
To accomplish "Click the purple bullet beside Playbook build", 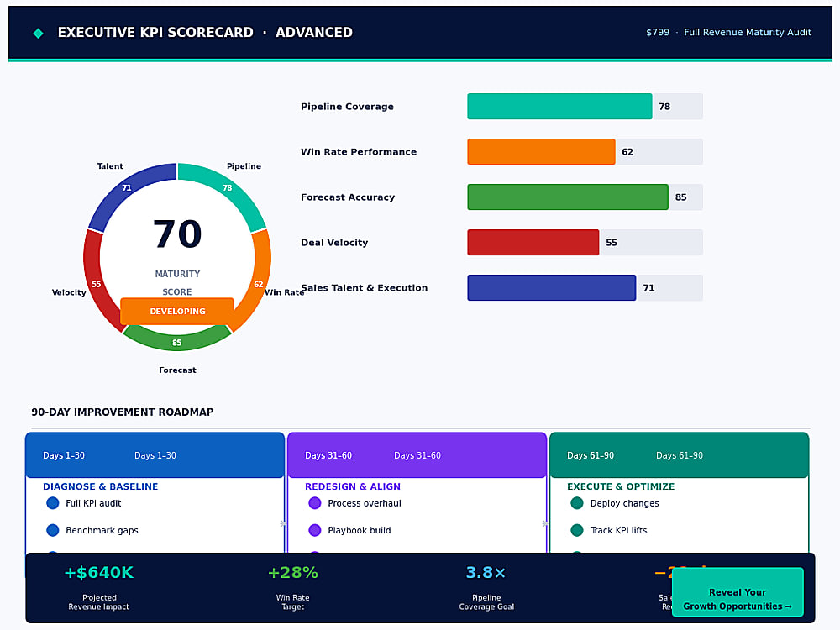I will (x=315, y=530).
